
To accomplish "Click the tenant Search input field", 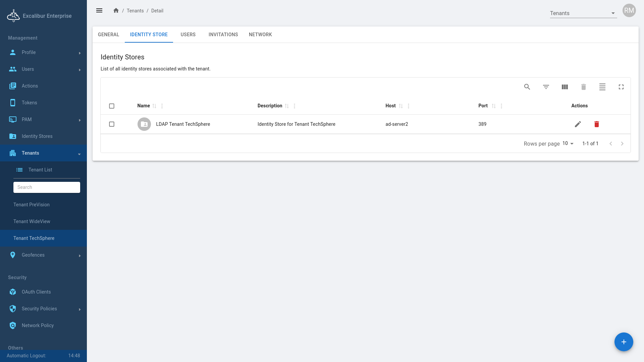I will pos(47,187).
